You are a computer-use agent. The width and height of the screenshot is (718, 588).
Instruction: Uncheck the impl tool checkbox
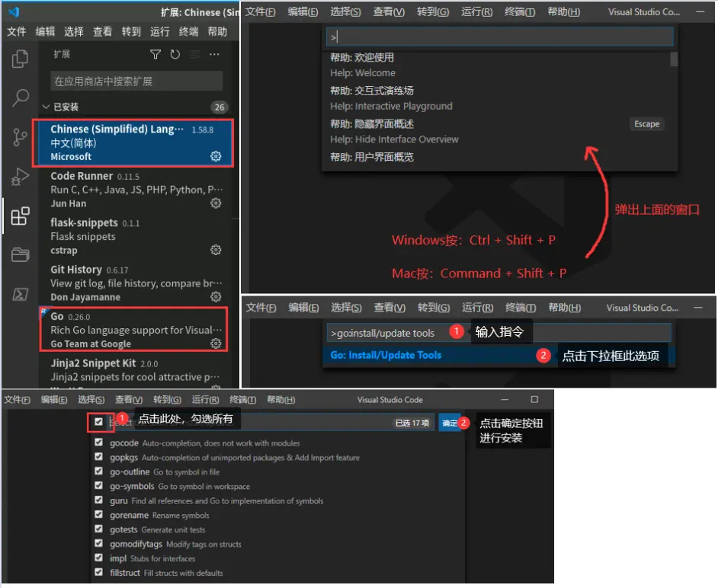pos(98,558)
